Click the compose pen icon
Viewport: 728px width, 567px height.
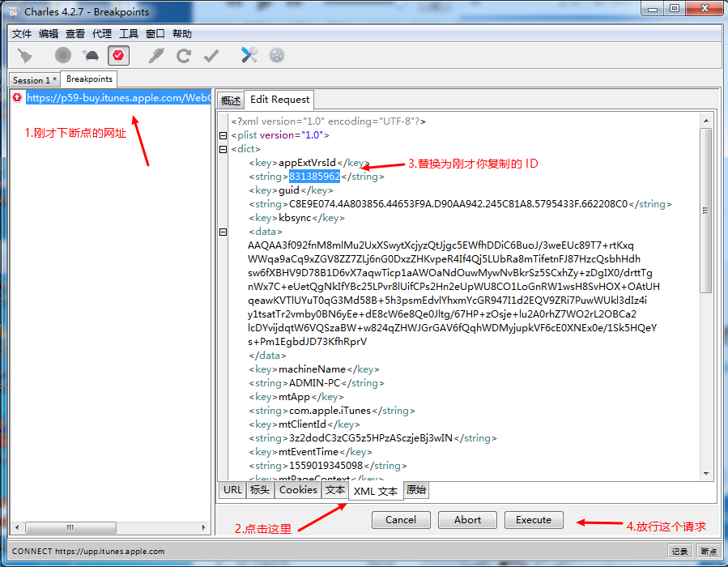coord(155,55)
